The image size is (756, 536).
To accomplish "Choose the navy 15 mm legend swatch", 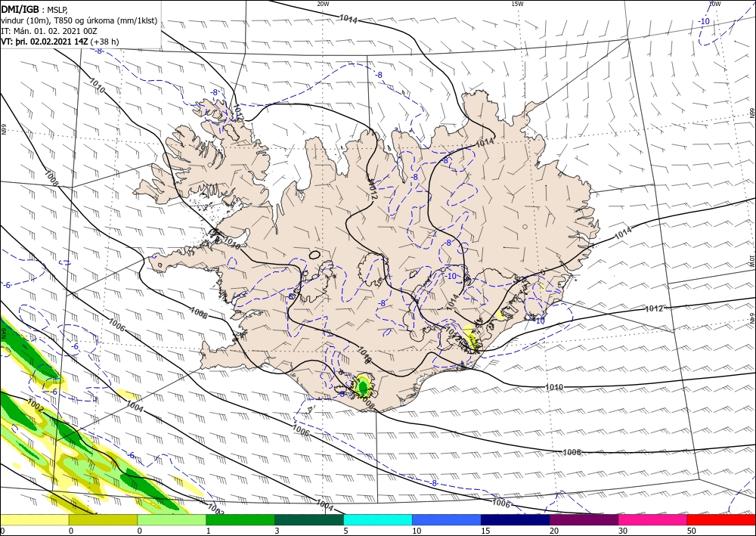I will [516, 520].
